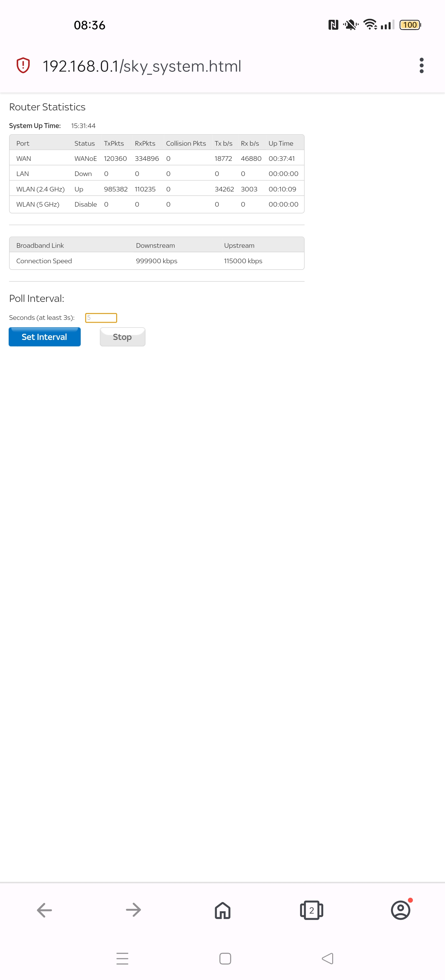Open the tab switcher showing 2 tabs
The width and height of the screenshot is (445, 980).
pos(311,910)
